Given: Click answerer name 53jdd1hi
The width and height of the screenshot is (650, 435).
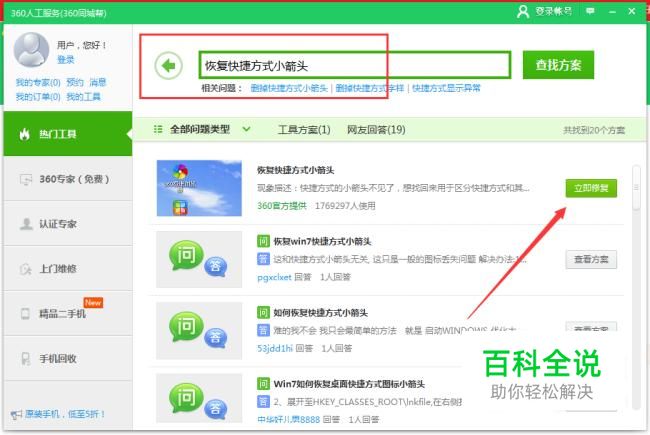Looking at the screenshot, I should 275,348.
